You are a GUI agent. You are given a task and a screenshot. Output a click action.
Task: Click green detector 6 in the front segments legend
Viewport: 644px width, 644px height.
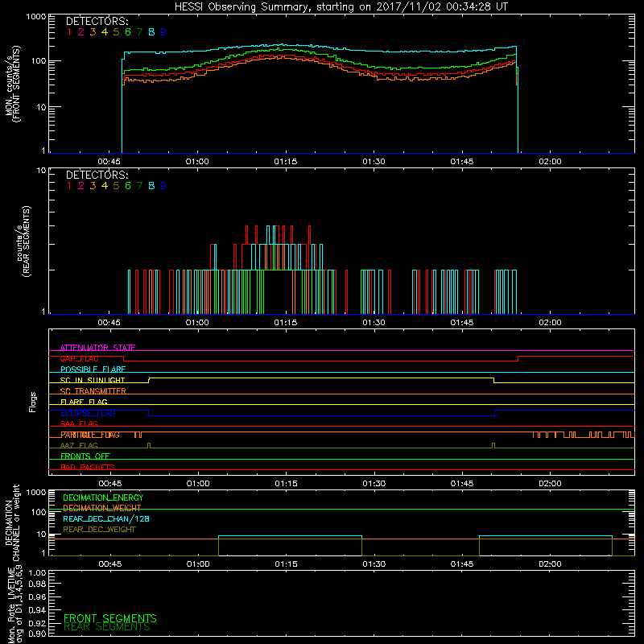pos(128,32)
